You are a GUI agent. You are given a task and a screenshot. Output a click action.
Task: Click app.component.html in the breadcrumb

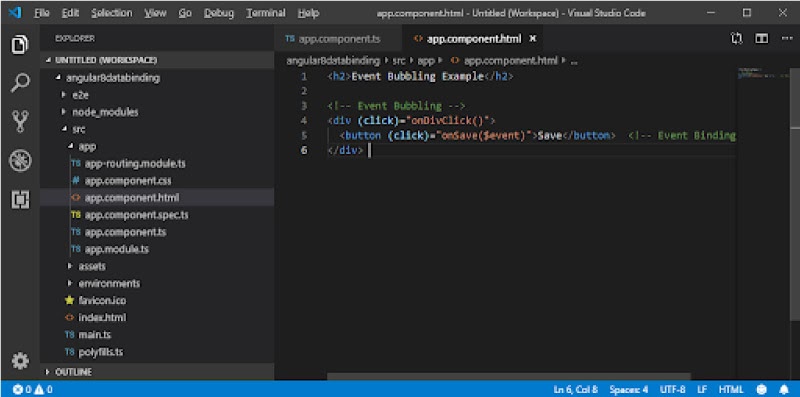click(510, 61)
